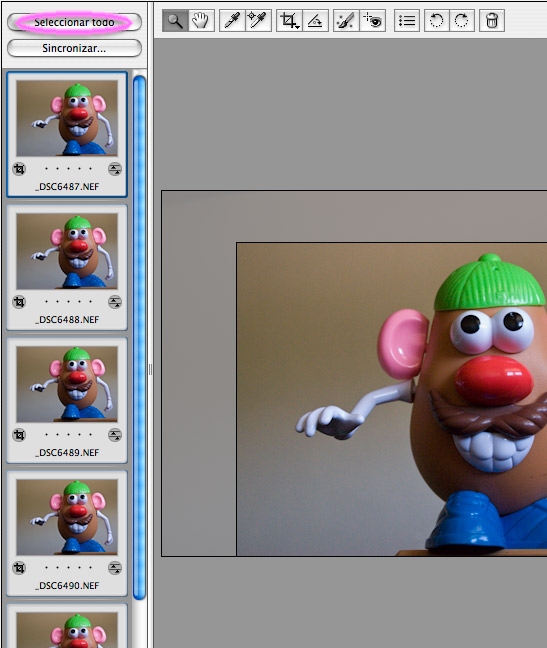The width and height of the screenshot is (547, 648).
Task: Select the Zoom magnifier tool
Action: (175, 21)
